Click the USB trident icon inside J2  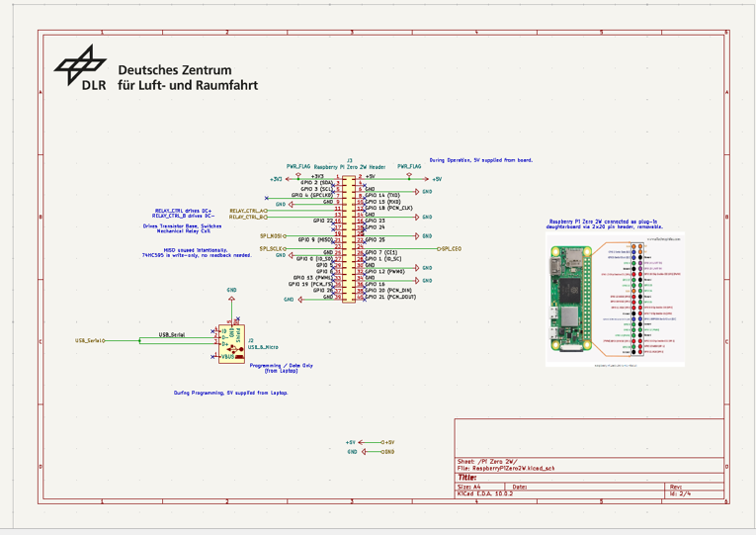tap(235, 348)
